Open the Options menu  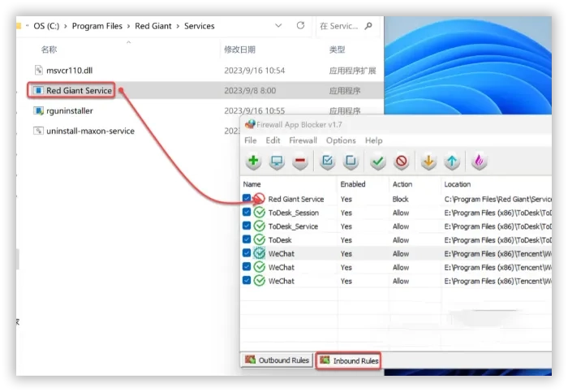pos(341,140)
